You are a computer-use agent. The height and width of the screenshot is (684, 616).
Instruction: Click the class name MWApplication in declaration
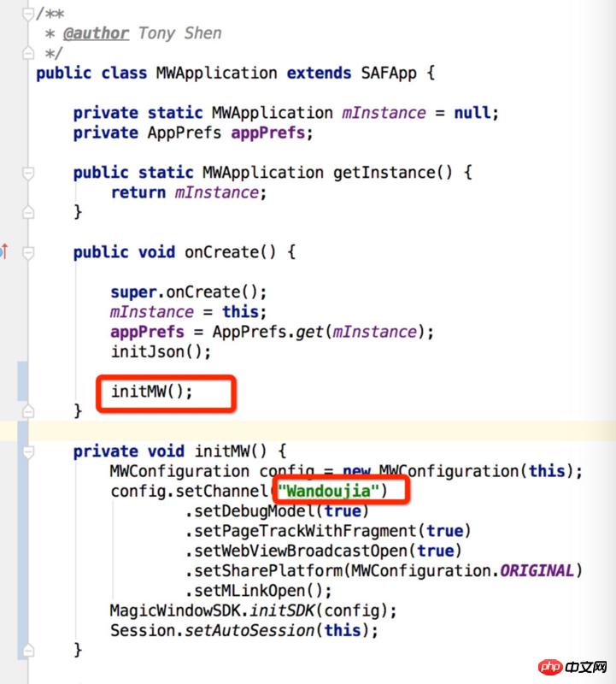pyautogui.click(x=217, y=73)
